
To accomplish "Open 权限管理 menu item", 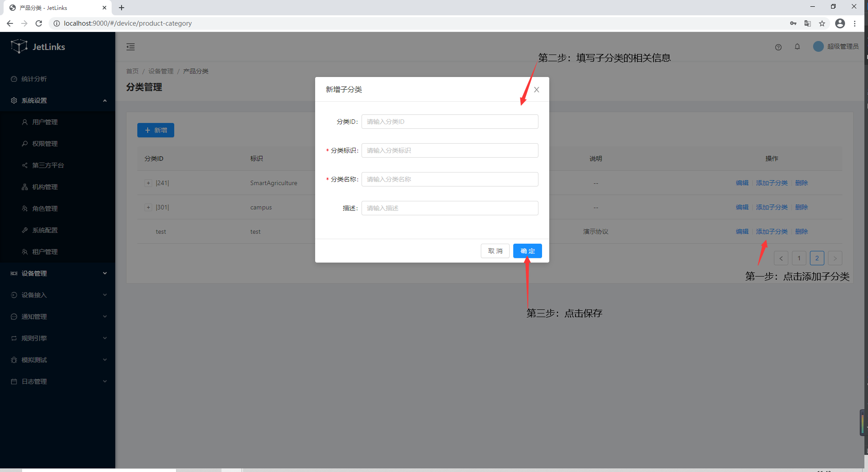I will [58, 144].
